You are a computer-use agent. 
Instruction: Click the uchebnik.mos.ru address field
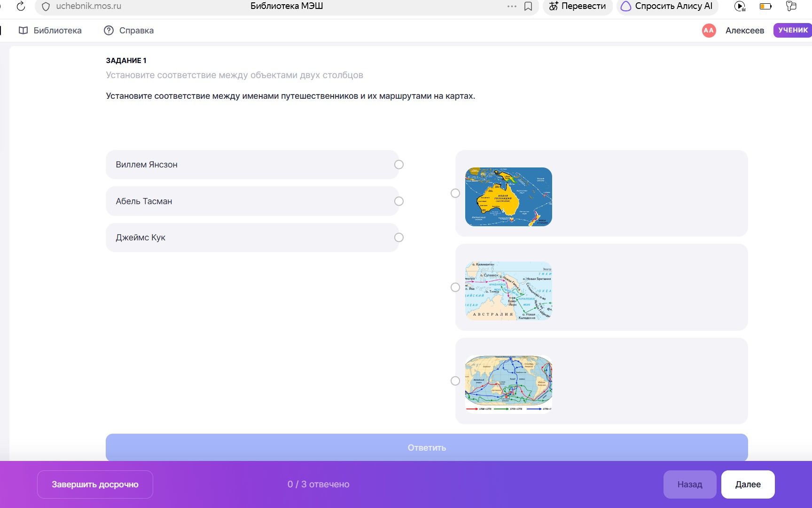88,6
